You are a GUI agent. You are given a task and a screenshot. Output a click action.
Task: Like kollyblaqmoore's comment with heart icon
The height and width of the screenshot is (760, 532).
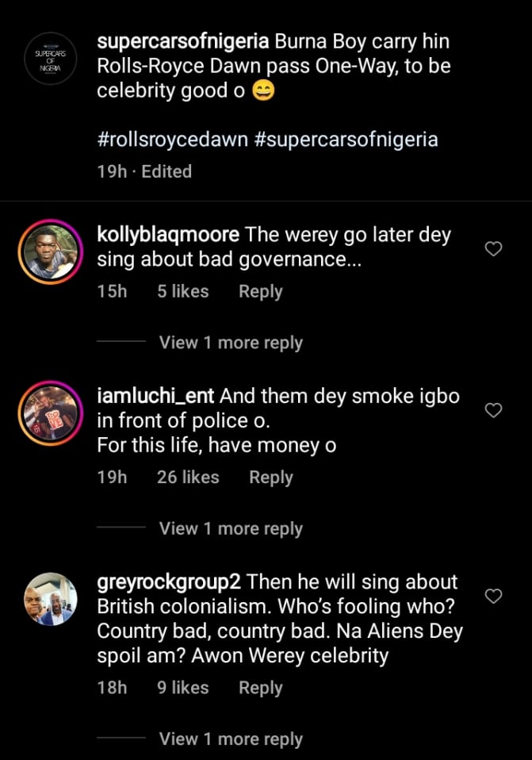[x=493, y=250]
